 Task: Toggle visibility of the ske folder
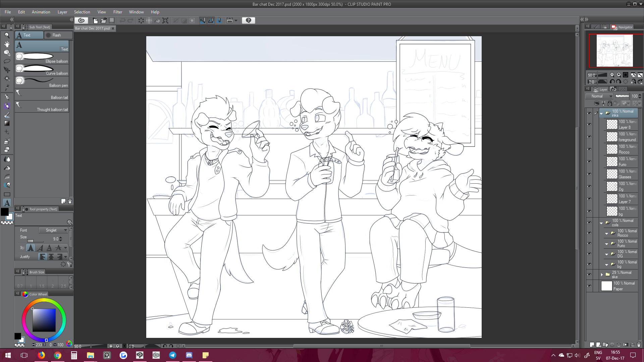click(x=589, y=275)
